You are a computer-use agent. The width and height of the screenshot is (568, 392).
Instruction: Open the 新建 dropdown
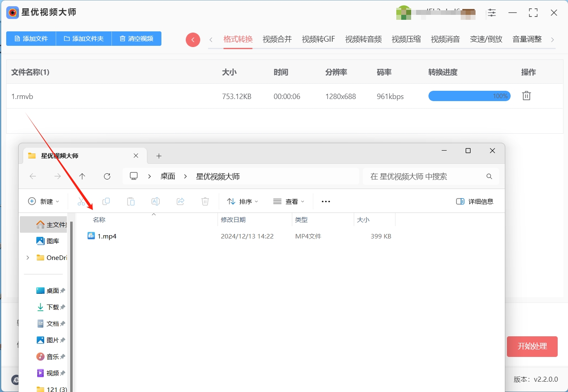coord(43,201)
